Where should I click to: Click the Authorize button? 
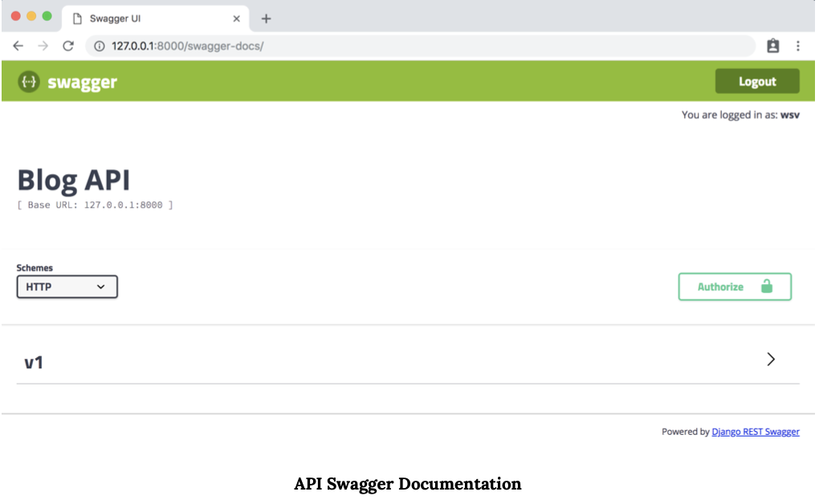tap(735, 287)
